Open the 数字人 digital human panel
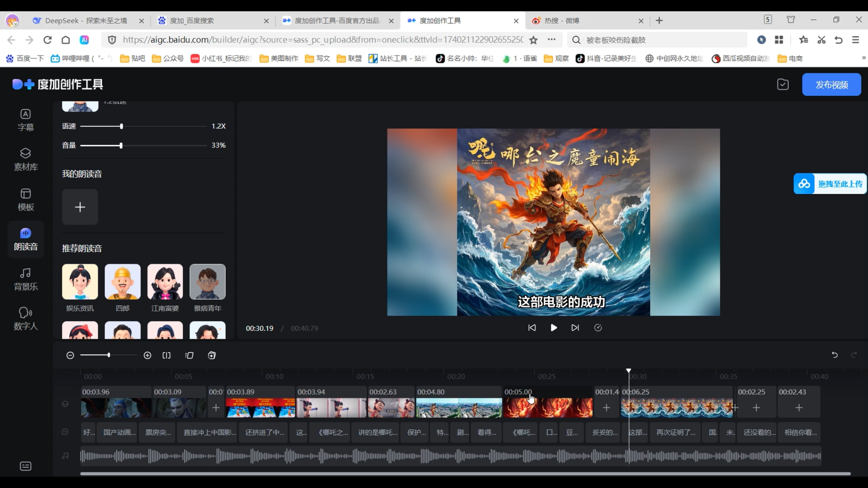The height and width of the screenshot is (488, 868). point(26,319)
